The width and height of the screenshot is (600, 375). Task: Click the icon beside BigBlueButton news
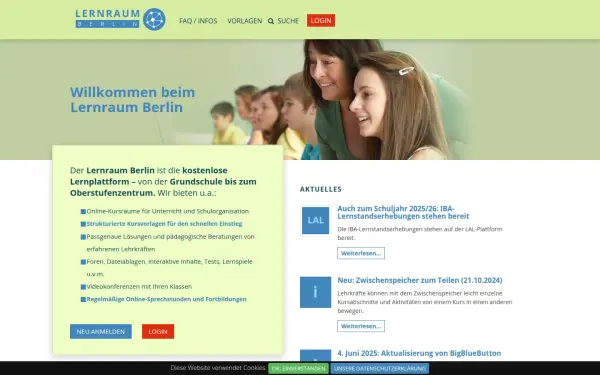coord(315,355)
